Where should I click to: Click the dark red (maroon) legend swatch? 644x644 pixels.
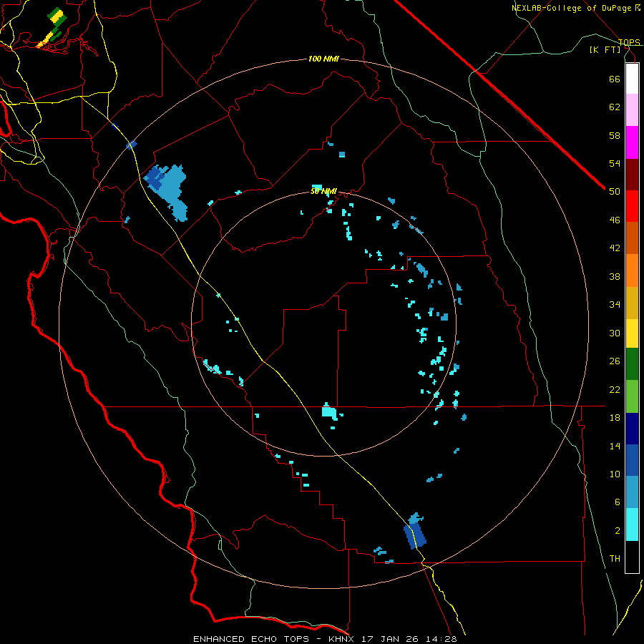point(632,175)
